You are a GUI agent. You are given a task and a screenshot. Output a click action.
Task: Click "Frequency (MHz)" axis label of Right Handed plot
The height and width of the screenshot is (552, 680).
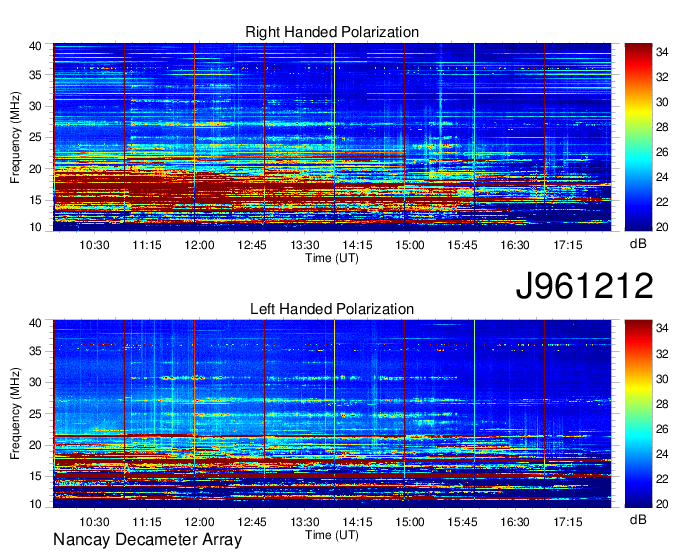(x=15, y=137)
